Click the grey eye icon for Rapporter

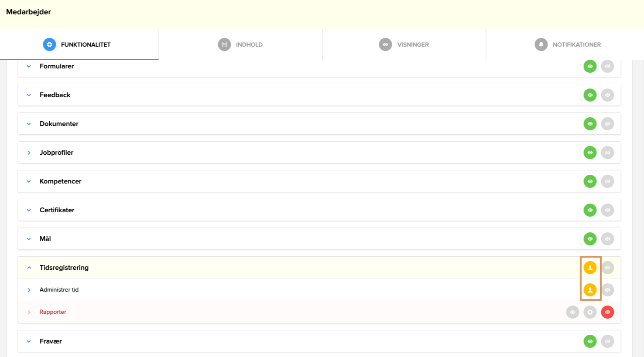click(x=572, y=312)
